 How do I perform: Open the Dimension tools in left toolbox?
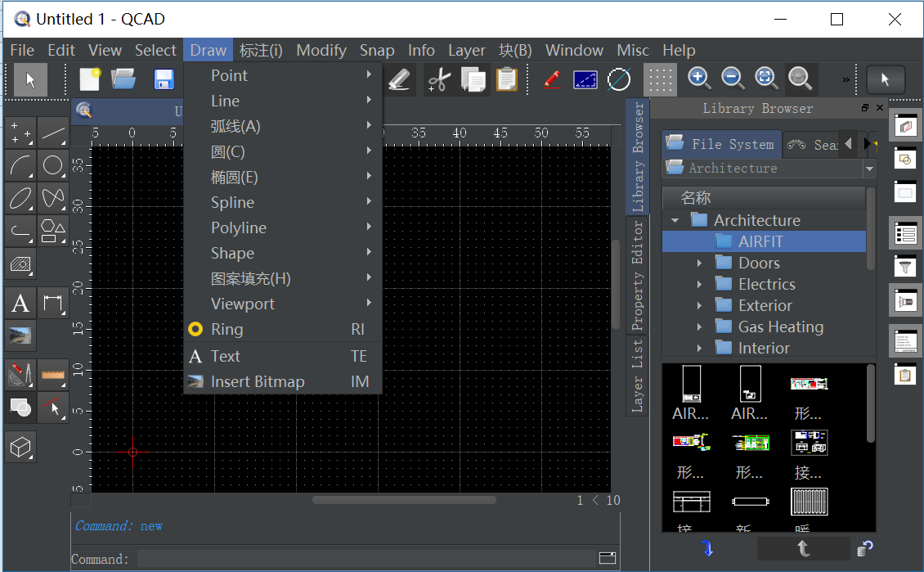(x=53, y=304)
